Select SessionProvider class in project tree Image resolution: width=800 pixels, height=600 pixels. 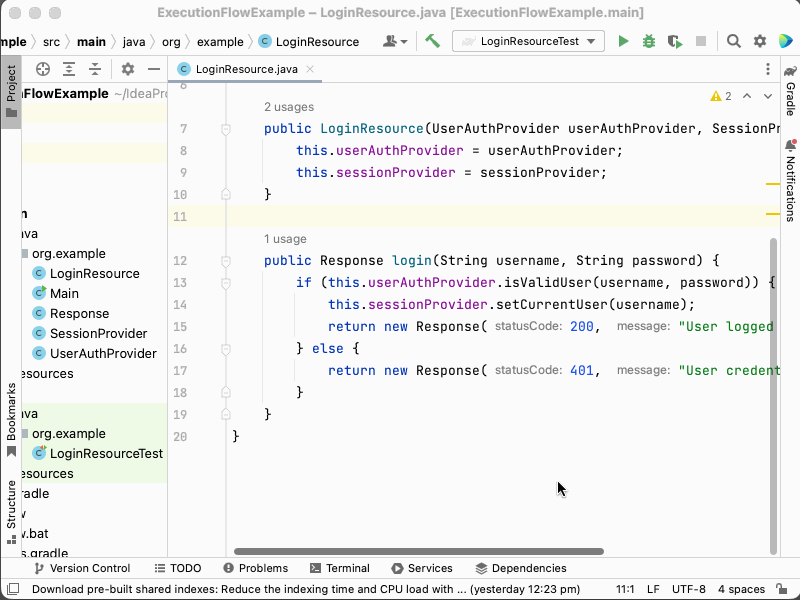pos(90,333)
